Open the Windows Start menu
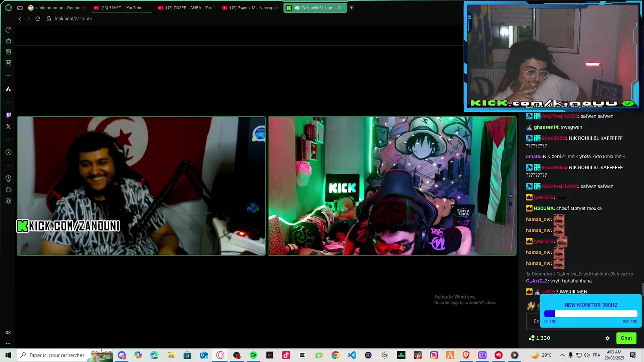Viewport: 644px width, 362px height. 8,355
